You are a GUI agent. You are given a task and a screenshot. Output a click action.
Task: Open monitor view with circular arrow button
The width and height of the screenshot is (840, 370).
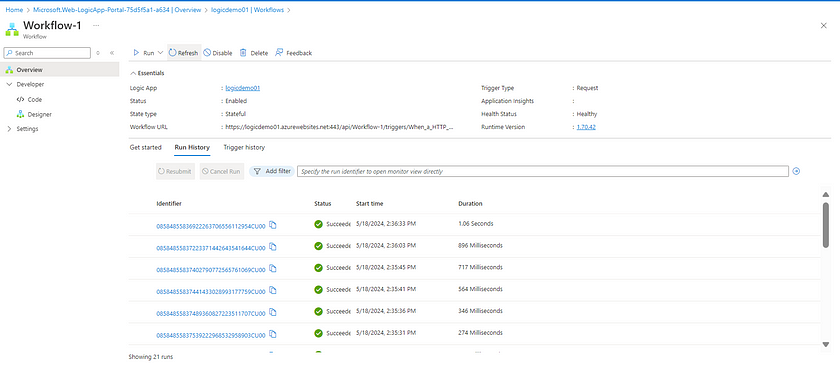point(796,171)
